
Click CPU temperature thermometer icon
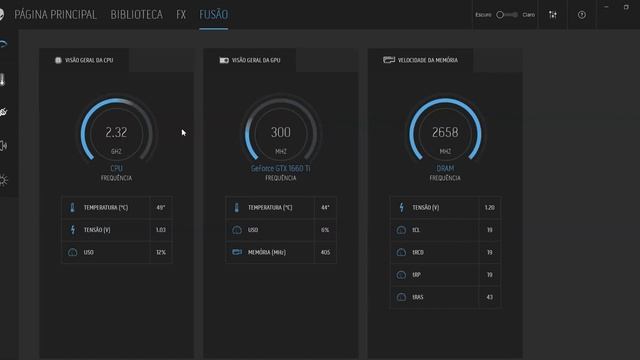click(72, 207)
